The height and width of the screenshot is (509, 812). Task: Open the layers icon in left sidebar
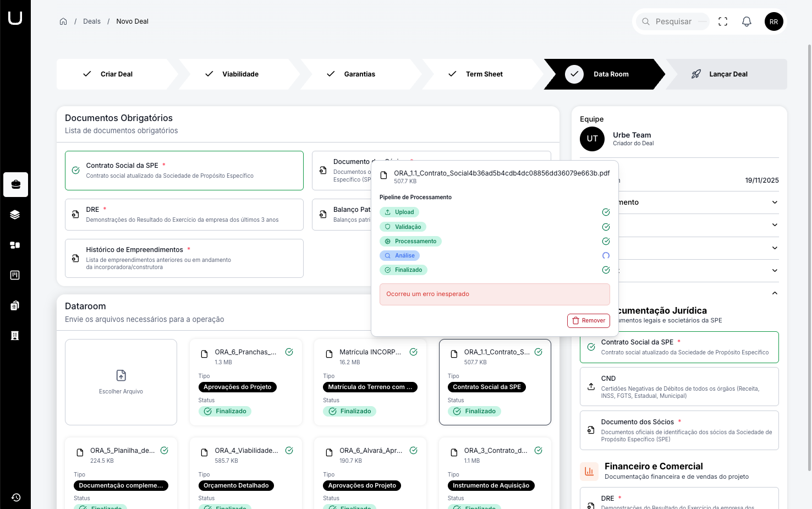tap(15, 215)
